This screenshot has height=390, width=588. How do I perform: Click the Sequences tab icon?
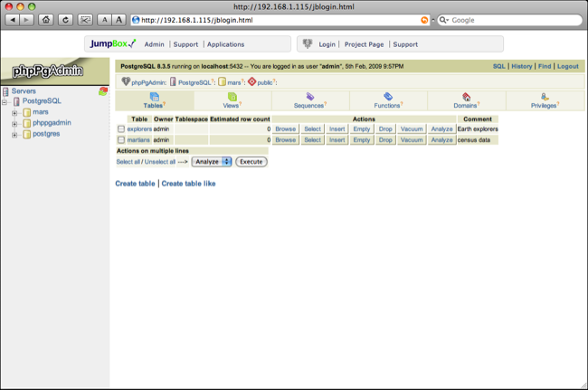coord(310,97)
